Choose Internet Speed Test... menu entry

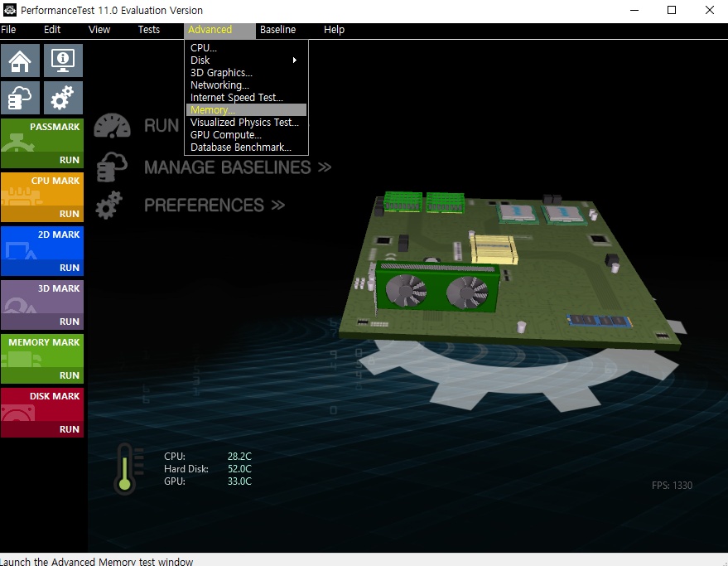[246, 98]
